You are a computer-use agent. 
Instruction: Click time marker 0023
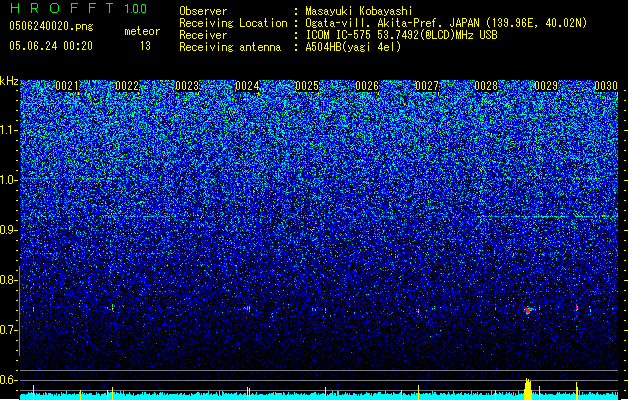pos(187,86)
